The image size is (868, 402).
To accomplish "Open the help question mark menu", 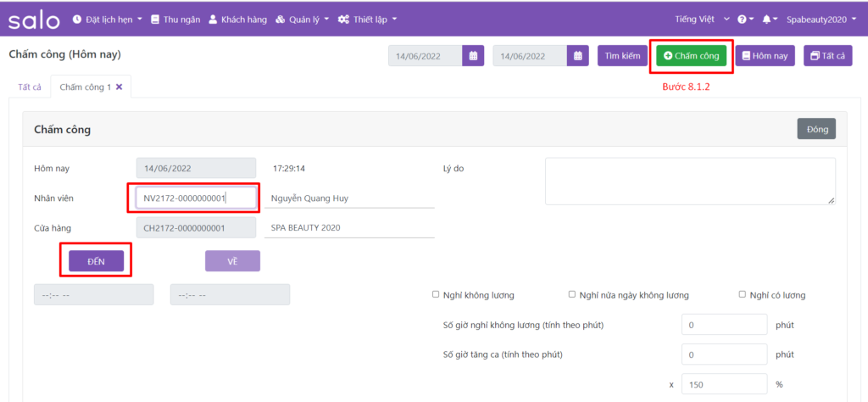I will point(745,19).
